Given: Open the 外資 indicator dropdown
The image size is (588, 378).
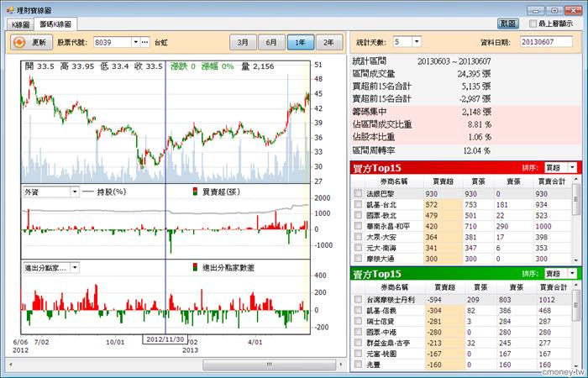Looking at the screenshot, I should (x=75, y=192).
